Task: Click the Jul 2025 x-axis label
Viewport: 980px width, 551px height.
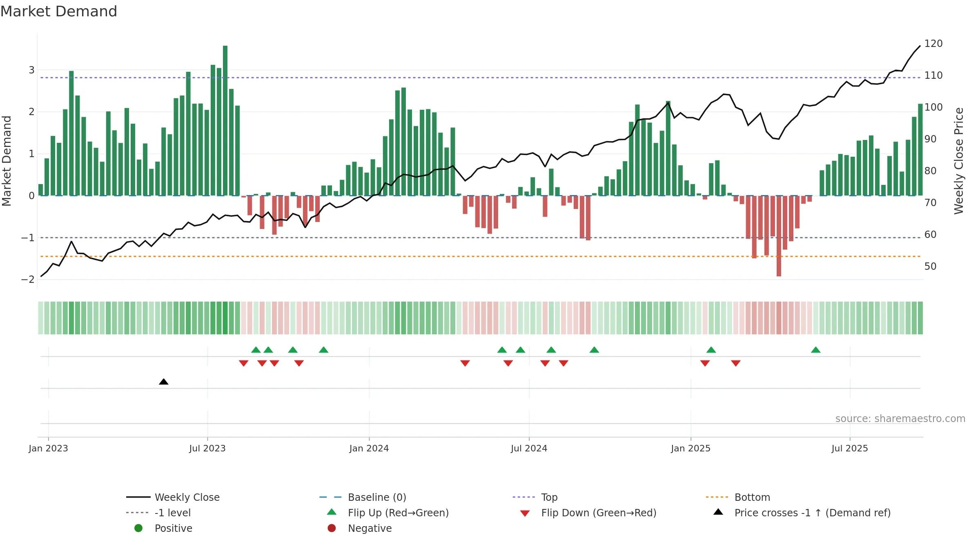Action: tap(850, 448)
